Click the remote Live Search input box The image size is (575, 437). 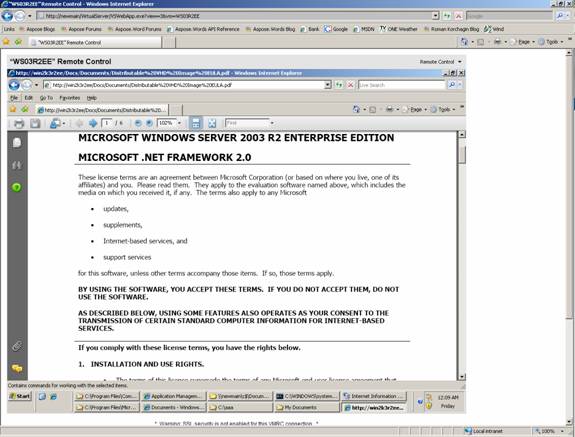[402, 85]
